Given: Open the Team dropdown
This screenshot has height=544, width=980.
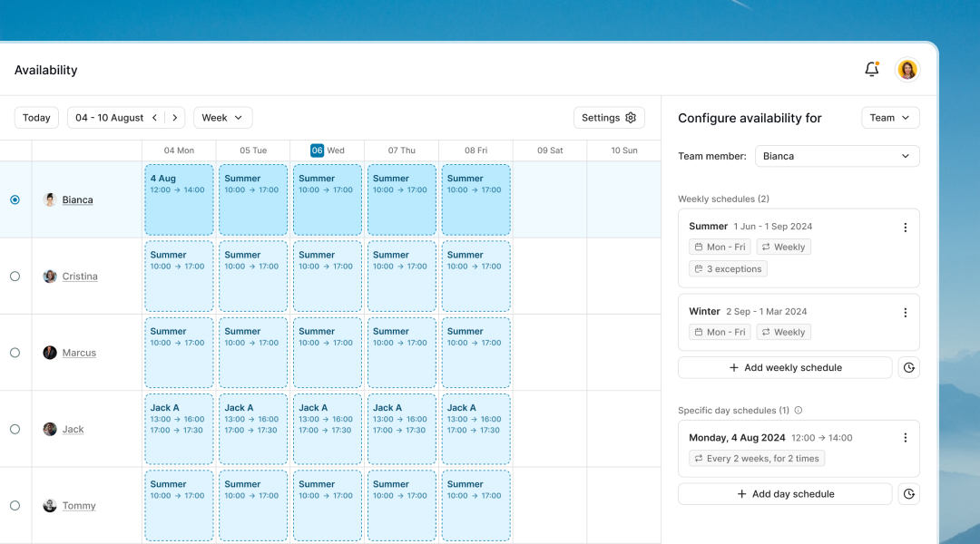Looking at the screenshot, I should (889, 117).
